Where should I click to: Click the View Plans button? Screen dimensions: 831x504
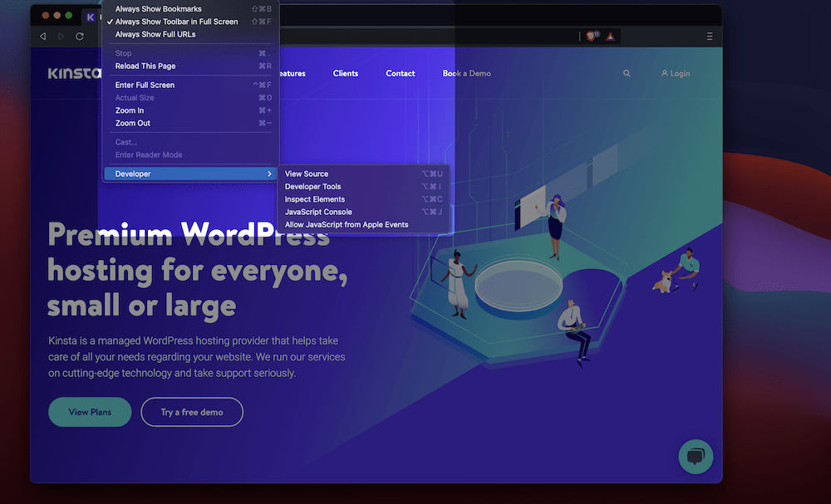point(90,412)
